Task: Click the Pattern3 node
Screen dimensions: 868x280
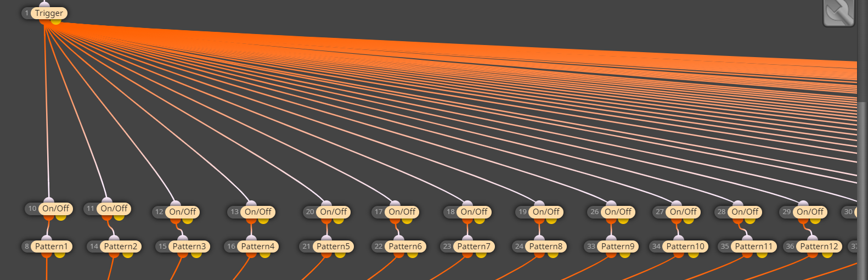Action: 189,247
